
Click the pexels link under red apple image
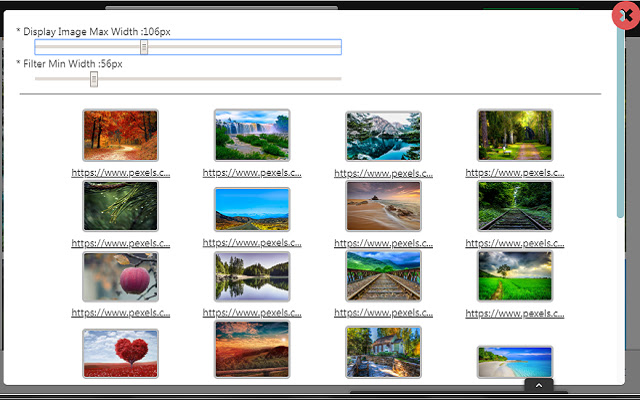coord(120,312)
